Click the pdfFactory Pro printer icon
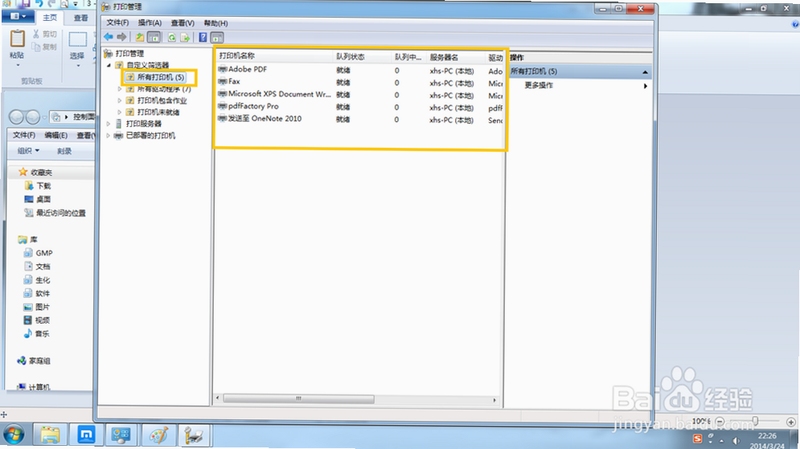Screen dimensions: 800x449 222,106
